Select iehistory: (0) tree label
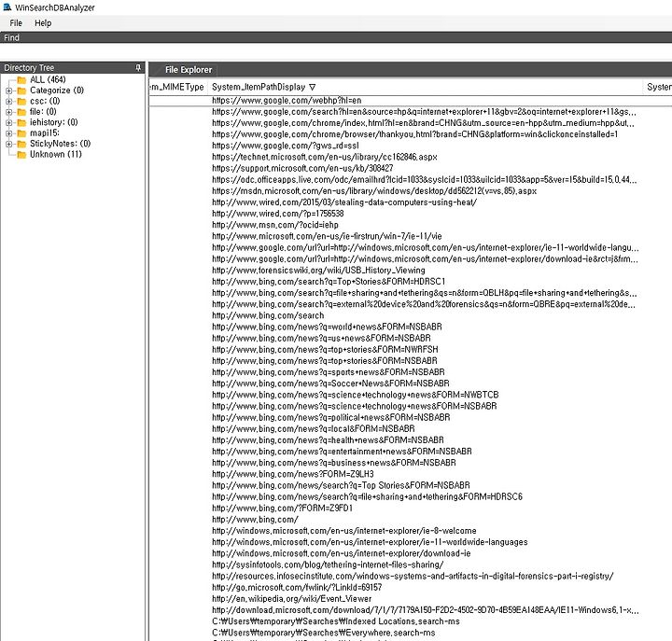Screen dimensions: 672x641 pyautogui.click(x=53, y=122)
